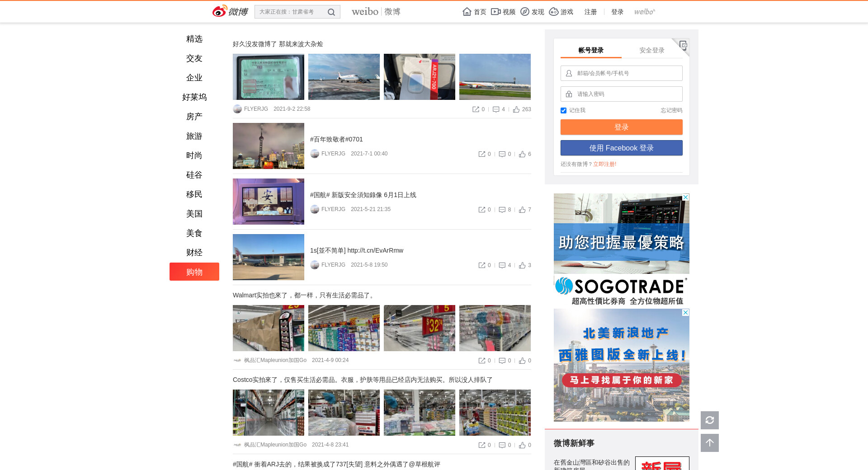The height and width of the screenshot is (470, 868).
Task: Select the 房产 category
Action: coord(194,117)
